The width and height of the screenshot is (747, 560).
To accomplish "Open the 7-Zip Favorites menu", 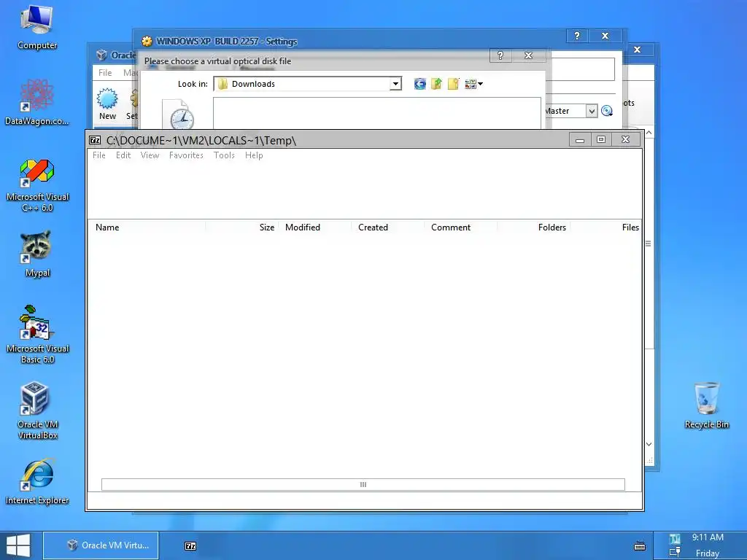I will coord(186,155).
